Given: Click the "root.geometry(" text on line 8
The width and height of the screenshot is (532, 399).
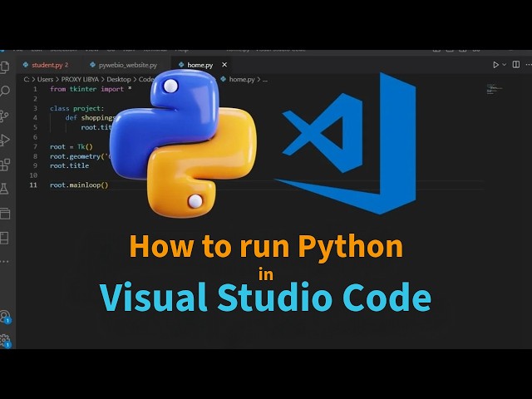Looking at the screenshot, I should point(76,156).
